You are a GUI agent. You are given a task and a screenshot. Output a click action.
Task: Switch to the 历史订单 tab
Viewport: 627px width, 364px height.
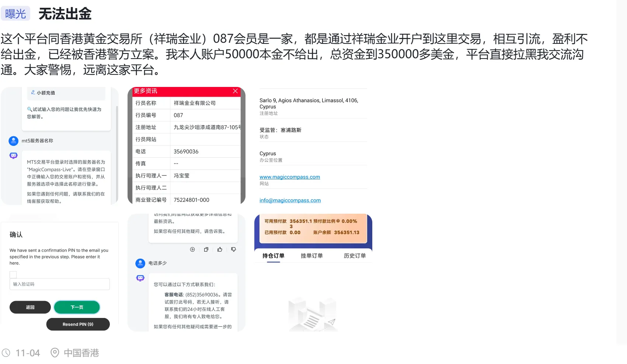tap(355, 256)
